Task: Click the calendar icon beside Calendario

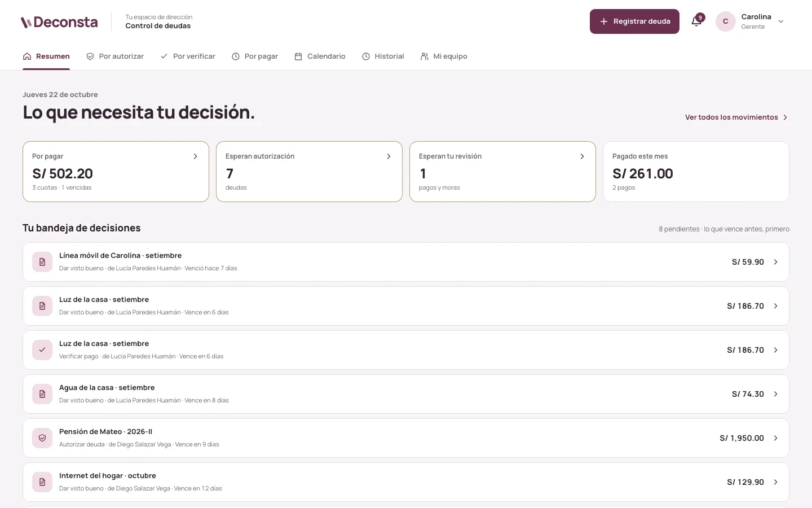Action: coord(298,56)
